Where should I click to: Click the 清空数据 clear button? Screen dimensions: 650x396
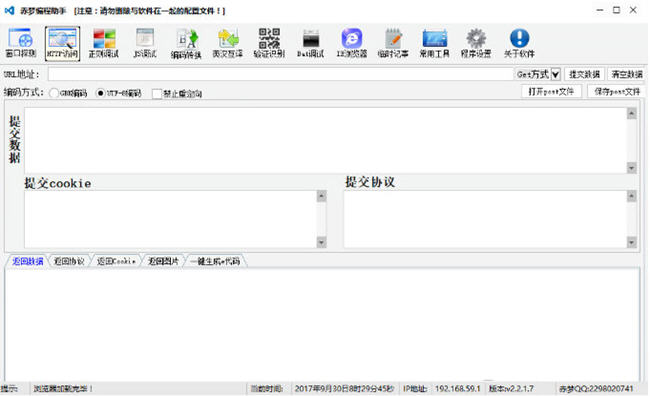tap(627, 74)
